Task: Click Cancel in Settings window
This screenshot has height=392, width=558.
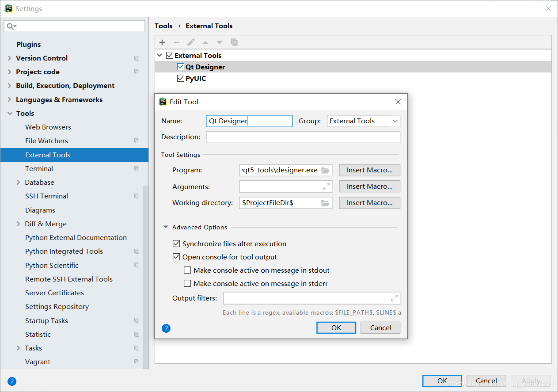Action: tap(486, 381)
